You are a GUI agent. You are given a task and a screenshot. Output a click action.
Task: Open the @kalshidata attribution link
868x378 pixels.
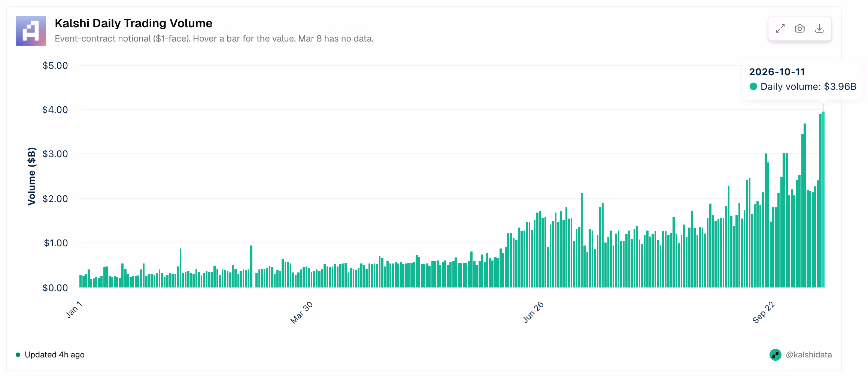[x=808, y=355]
